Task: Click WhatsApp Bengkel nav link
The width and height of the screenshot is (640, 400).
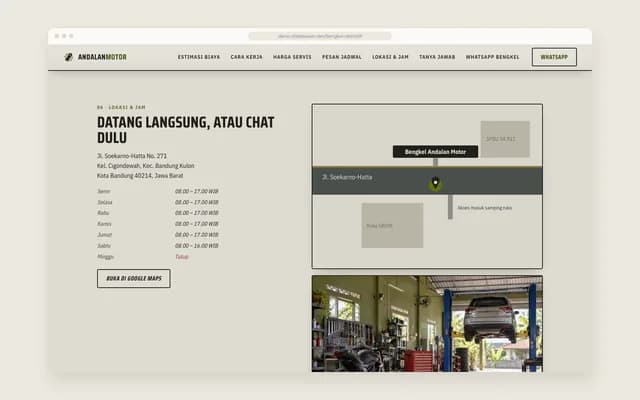Action: pyautogui.click(x=493, y=57)
